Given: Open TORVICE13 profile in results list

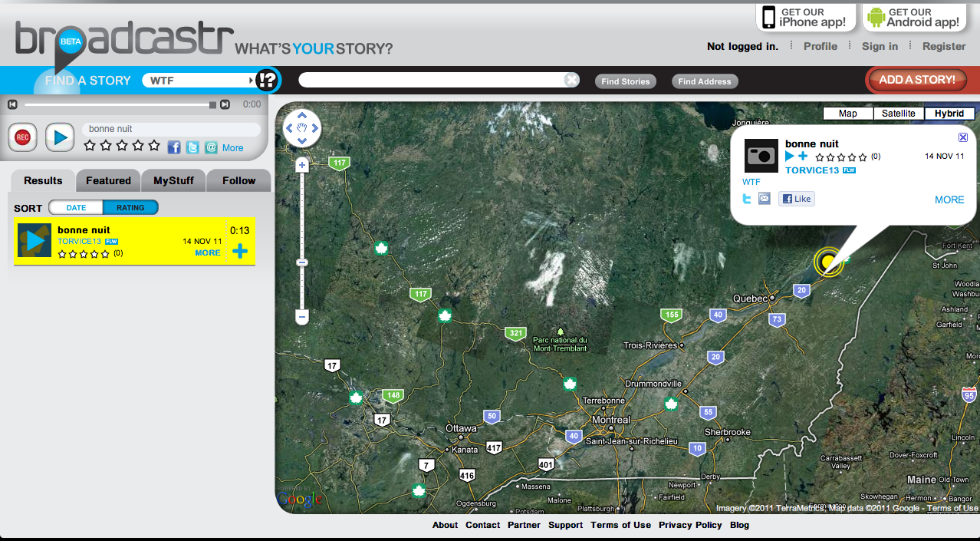Looking at the screenshot, I should [80, 241].
